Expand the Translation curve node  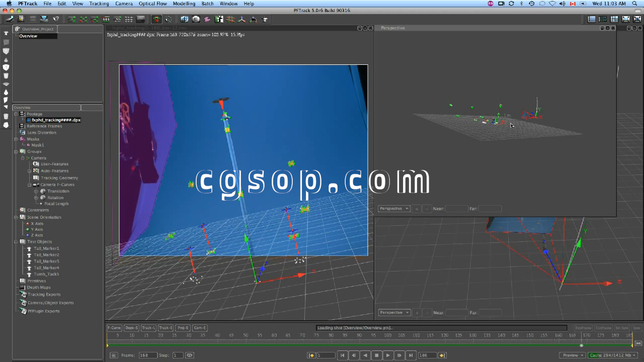[36, 191]
